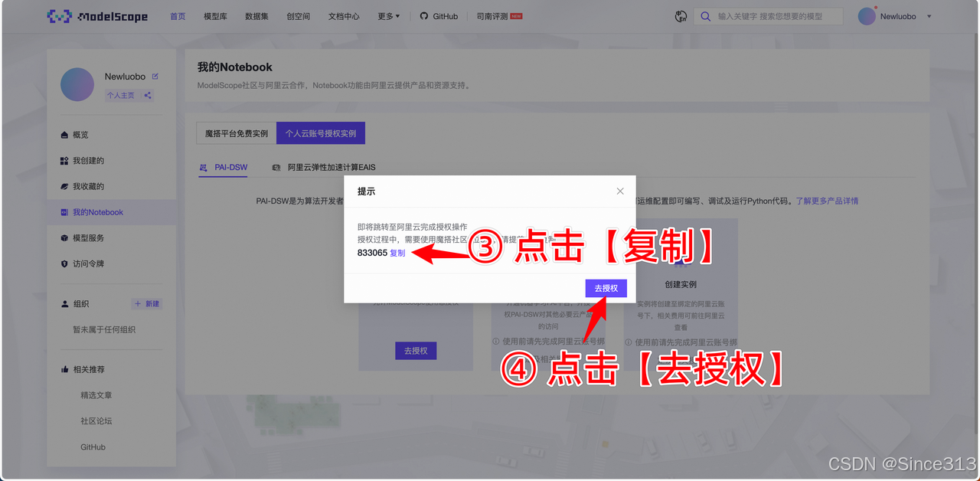Click the 相关推荐 section heading
This screenshot has height=481, width=980.
(89, 369)
